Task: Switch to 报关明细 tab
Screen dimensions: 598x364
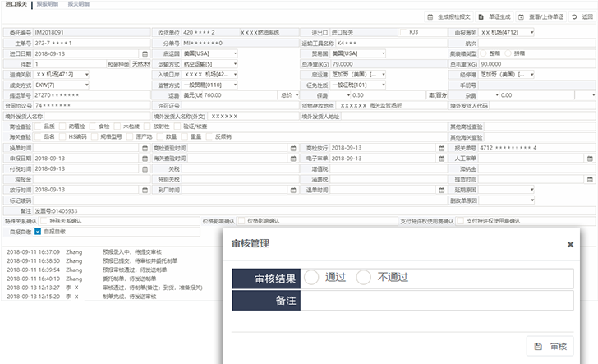Action: (x=79, y=4)
